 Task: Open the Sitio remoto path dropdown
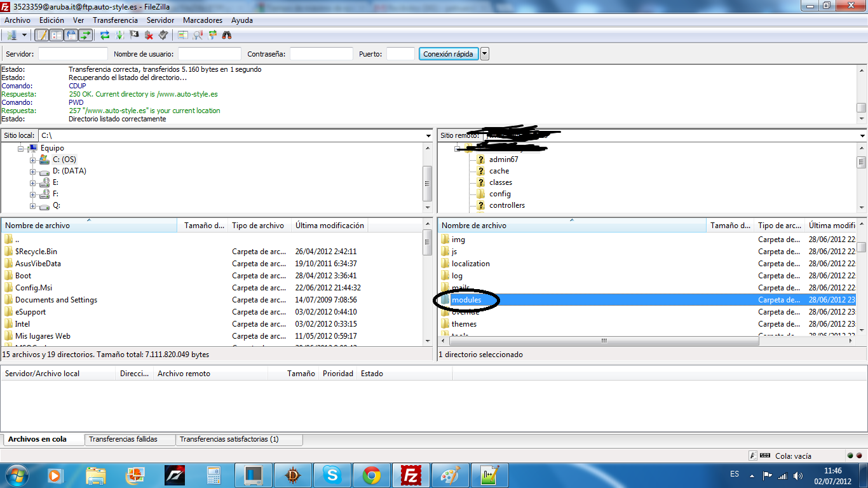tap(862, 136)
